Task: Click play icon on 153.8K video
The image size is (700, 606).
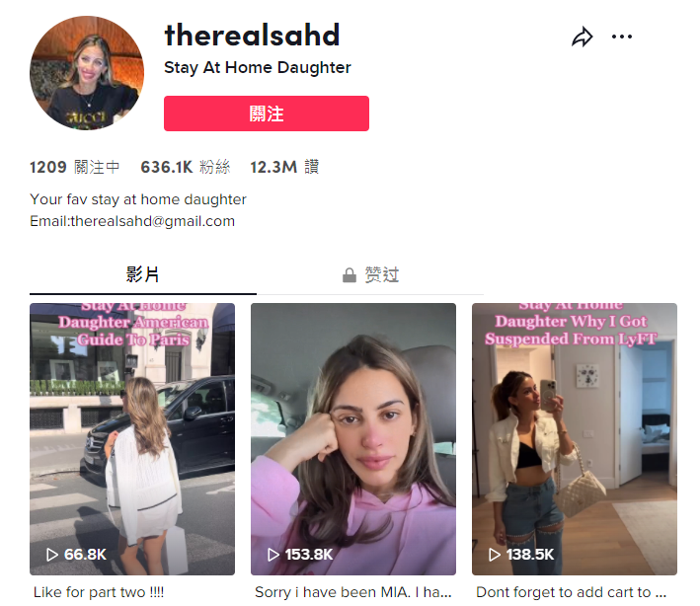Action: tap(273, 555)
